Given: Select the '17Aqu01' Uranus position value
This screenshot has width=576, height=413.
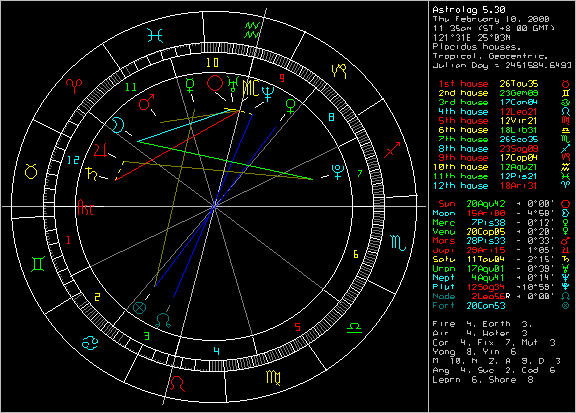Looking at the screenshot, I should pyautogui.click(x=486, y=269).
